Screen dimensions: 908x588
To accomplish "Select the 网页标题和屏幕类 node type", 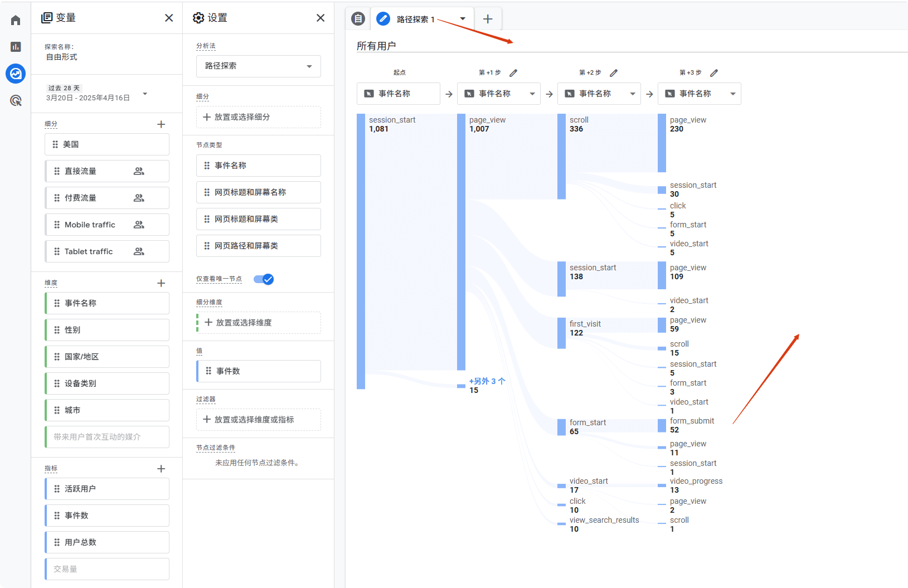I will coord(259,219).
